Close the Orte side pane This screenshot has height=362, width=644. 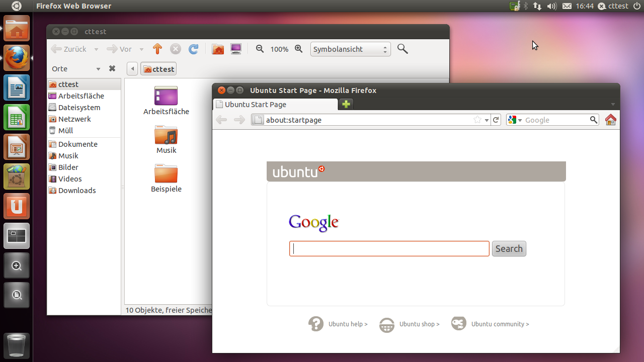coord(112,68)
